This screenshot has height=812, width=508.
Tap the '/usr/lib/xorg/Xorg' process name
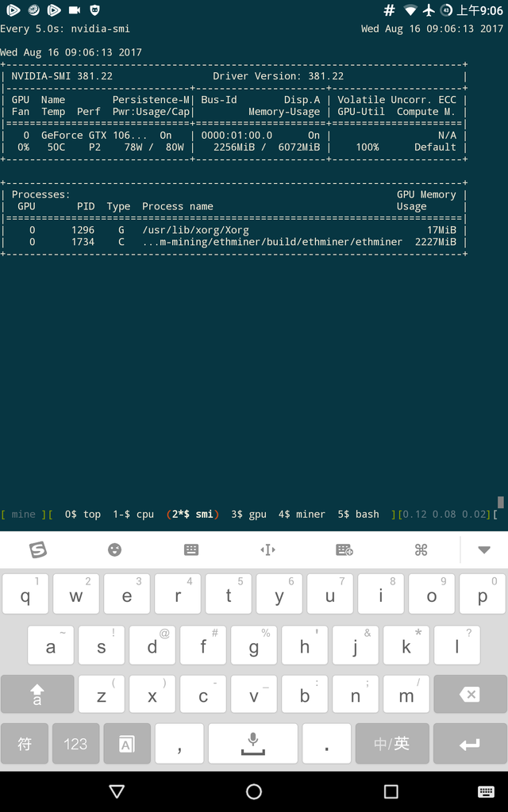[195, 230]
